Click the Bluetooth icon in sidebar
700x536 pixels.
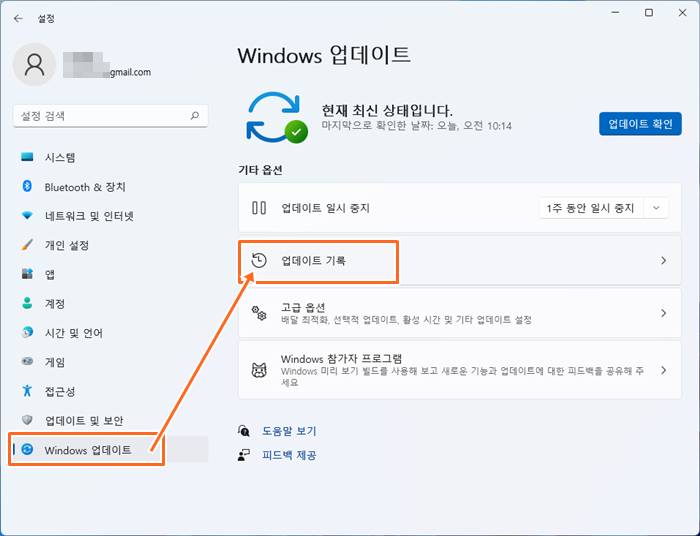click(27, 186)
